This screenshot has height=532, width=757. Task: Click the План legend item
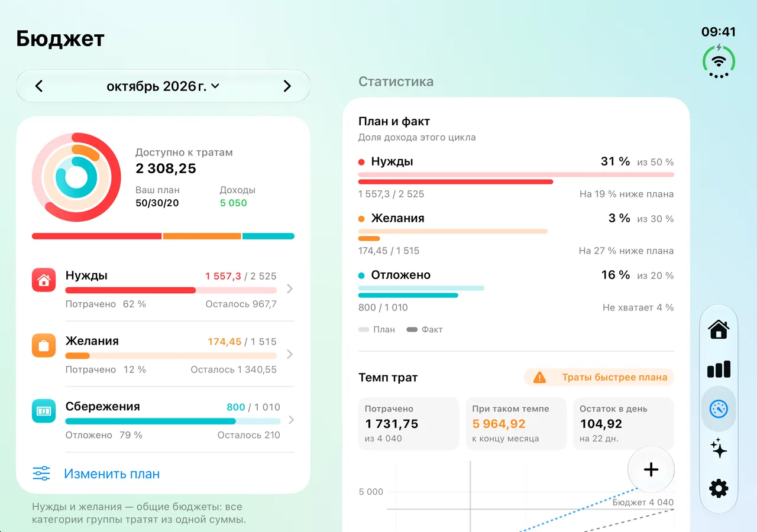(x=377, y=329)
